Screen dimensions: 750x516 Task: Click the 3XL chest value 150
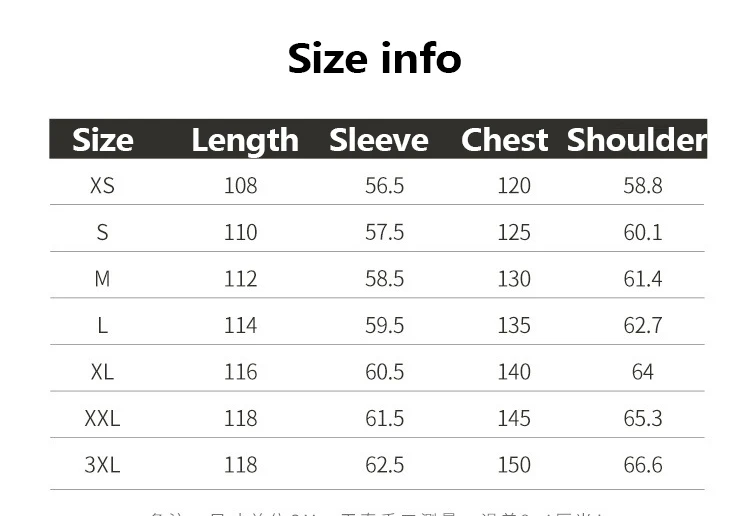click(514, 465)
